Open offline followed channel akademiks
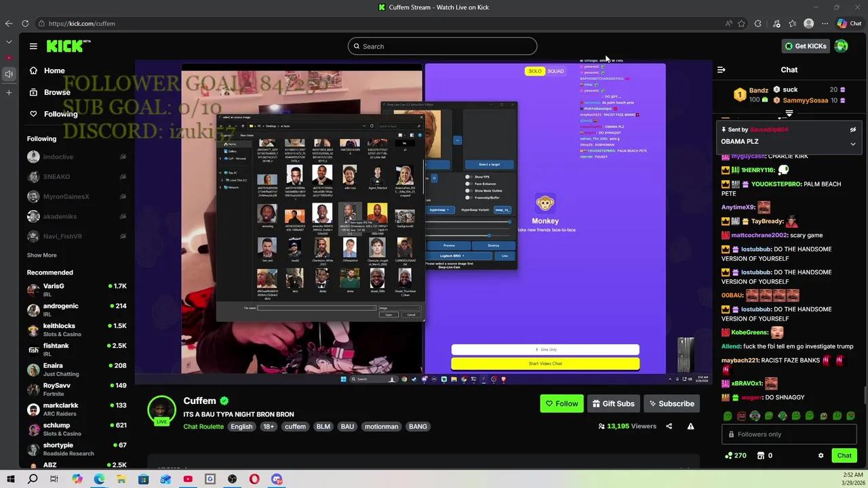 coord(77,216)
